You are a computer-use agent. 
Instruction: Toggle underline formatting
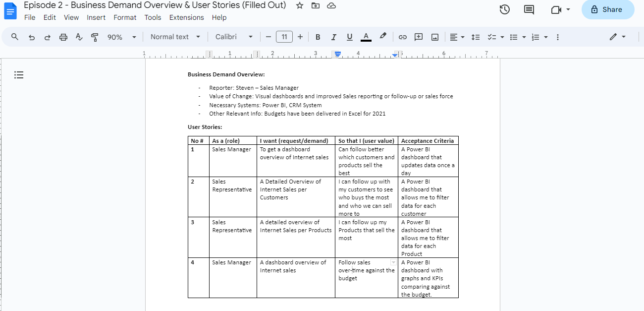(x=349, y=37)
